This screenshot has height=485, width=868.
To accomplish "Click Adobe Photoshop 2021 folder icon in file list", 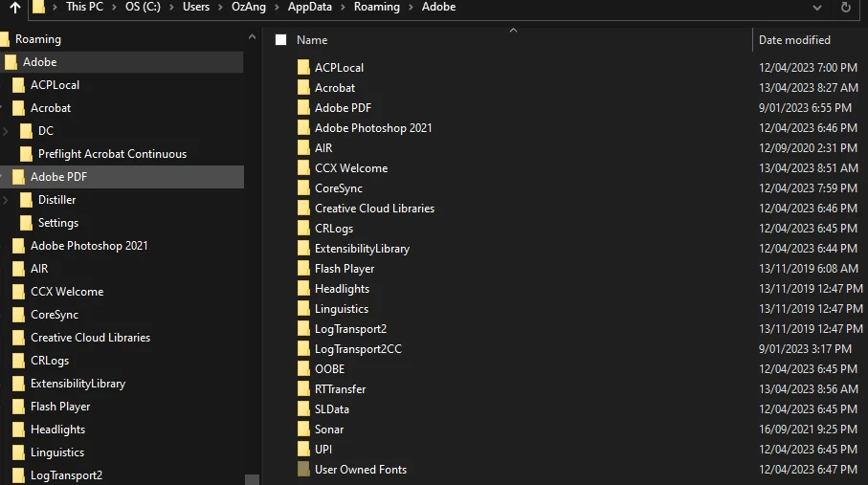I will 303,128.
